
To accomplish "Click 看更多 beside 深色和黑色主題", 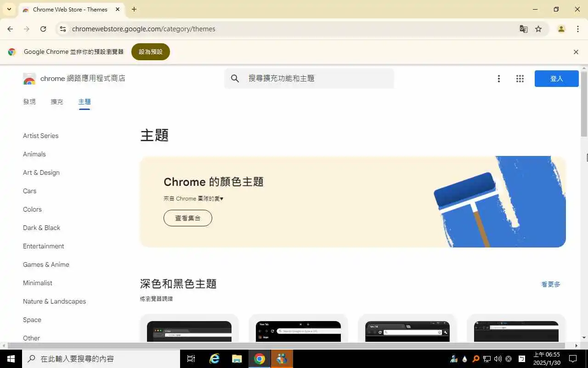I will tap(551, 284).
